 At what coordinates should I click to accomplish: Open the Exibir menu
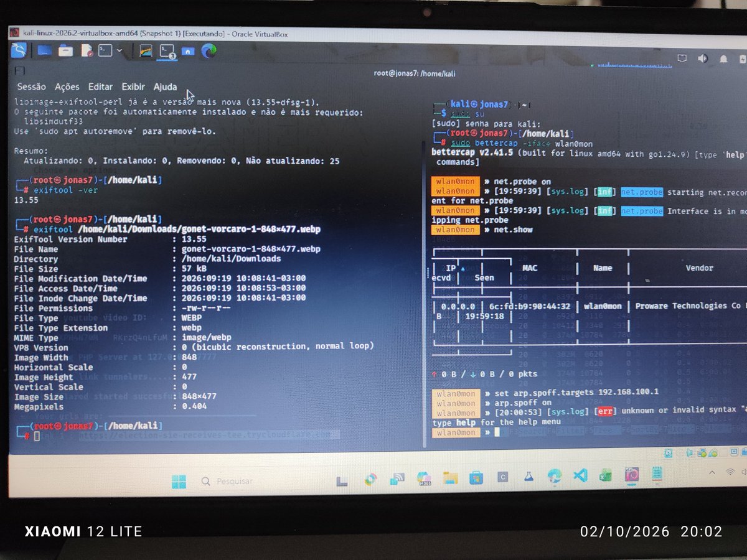click(x=133, y=87)
